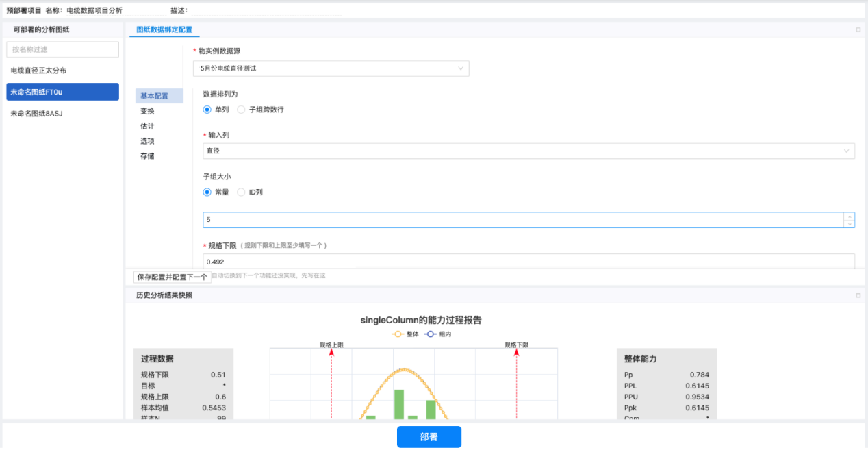Image resolution: width=868 pixels, height=450 pixels.
Task: Decrease subgroup size with the down arrow
Action: pos(850,223)
